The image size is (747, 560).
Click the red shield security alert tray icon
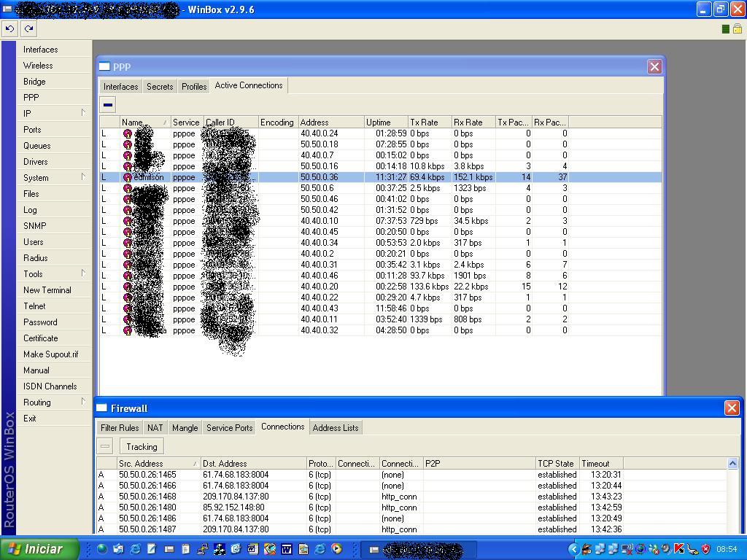point(705,549)
